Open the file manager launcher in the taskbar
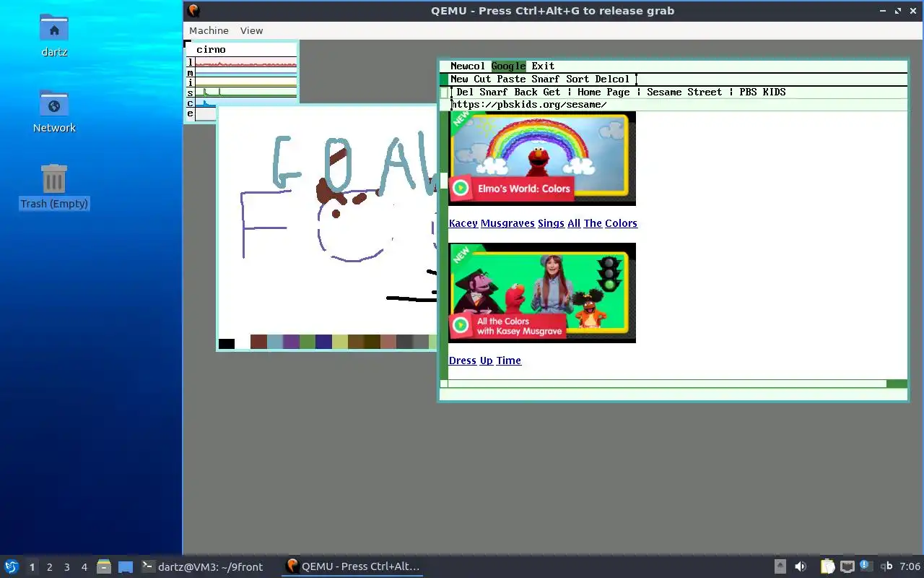This screenshot has width=924, height=578. point(103,566)
